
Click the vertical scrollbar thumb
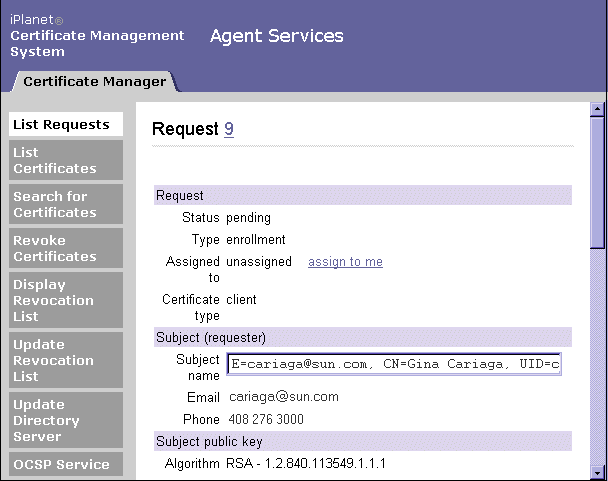point(597,182)
